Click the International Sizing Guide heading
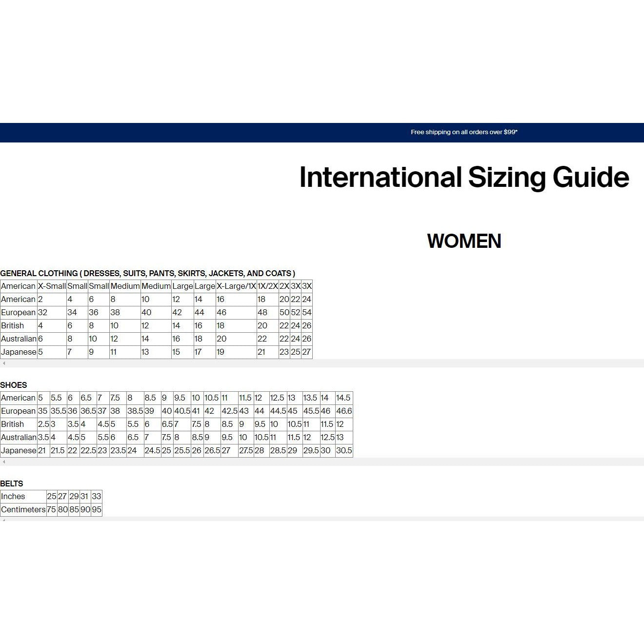 463,177
